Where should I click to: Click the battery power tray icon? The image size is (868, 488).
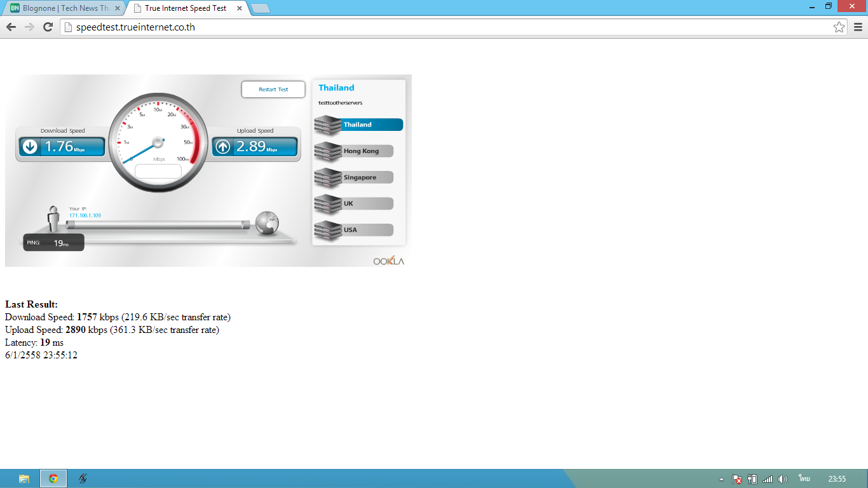pos(752,479)
